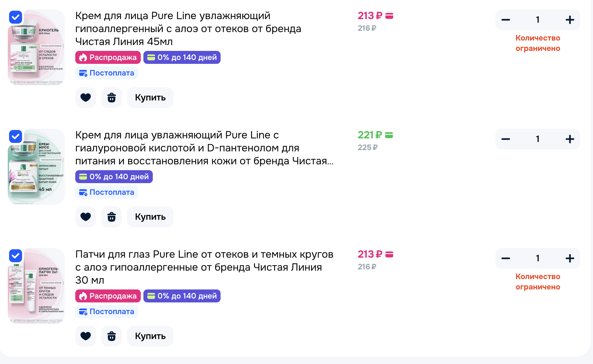The image size is (593, 364).
Task: Click Купить for the eye patches
Action: point(150,336)
